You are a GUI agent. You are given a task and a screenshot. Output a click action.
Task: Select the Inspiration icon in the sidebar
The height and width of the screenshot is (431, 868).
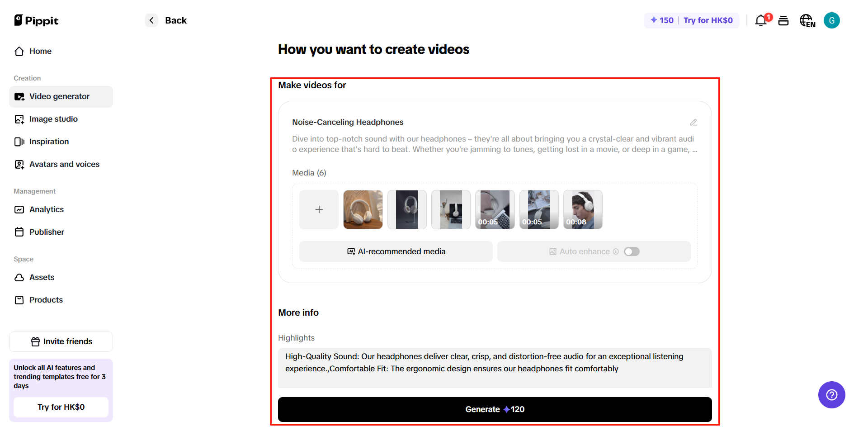coord(19,142)
